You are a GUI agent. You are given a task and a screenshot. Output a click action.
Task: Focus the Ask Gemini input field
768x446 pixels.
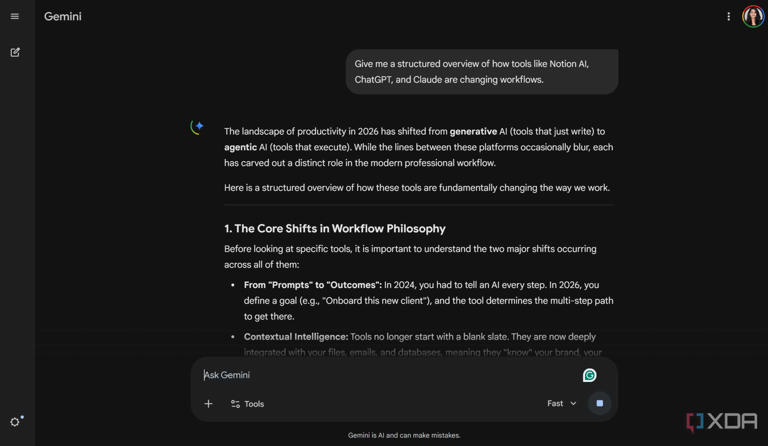380,375
